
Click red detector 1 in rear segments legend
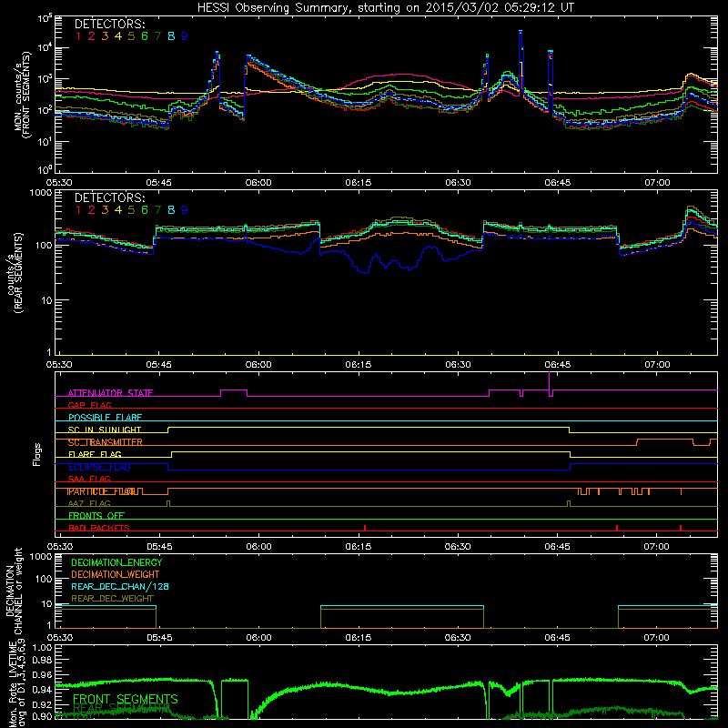coord(78,210)
